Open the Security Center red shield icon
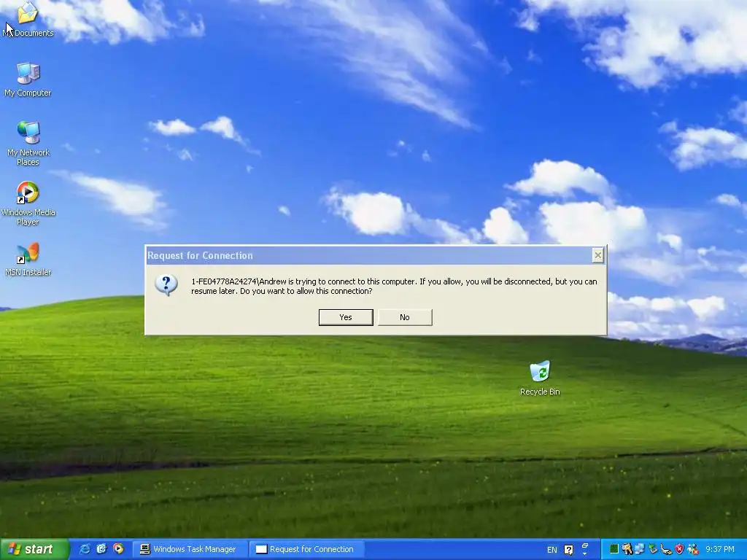This screenshot has height=560, width=747. pyautogui.click(x=679, y=549)
